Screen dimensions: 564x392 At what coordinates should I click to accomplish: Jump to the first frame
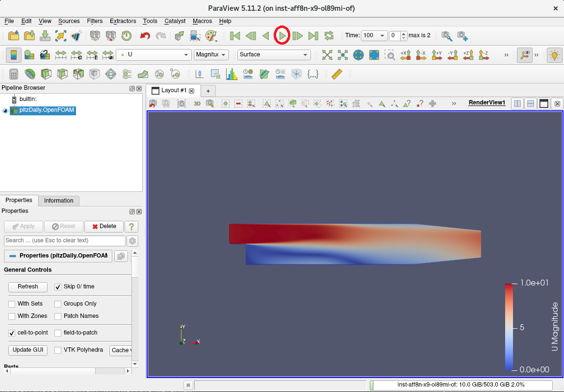tap(235, 36)
